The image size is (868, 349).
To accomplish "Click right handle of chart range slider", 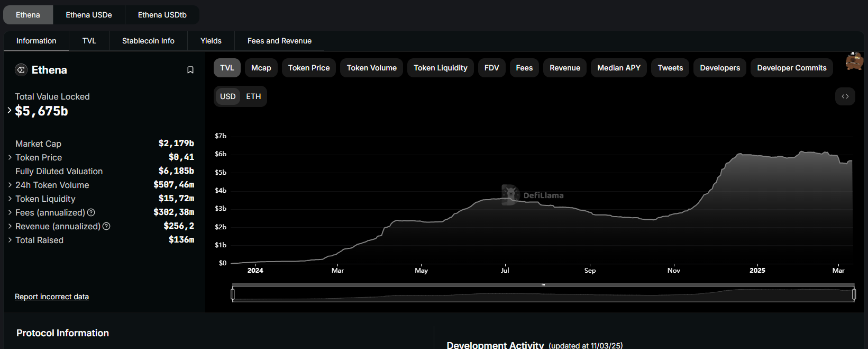I will coord(854,294).
